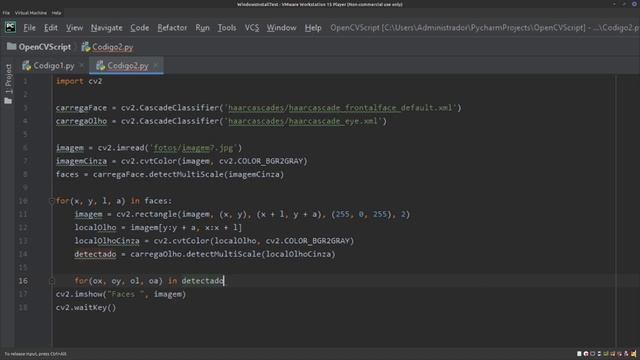640x360 pixels.
Task: Click the PyCharm logo icon
Action: pyautogui.click(x=10, y=27)
